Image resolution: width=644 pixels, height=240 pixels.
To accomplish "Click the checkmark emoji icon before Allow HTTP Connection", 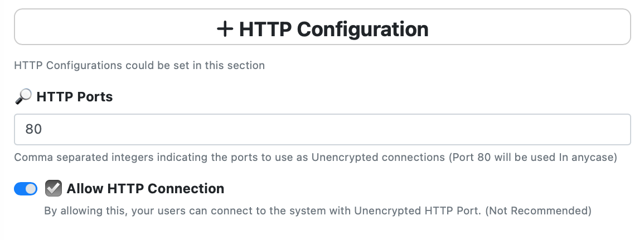I will (x=54, y=188).
